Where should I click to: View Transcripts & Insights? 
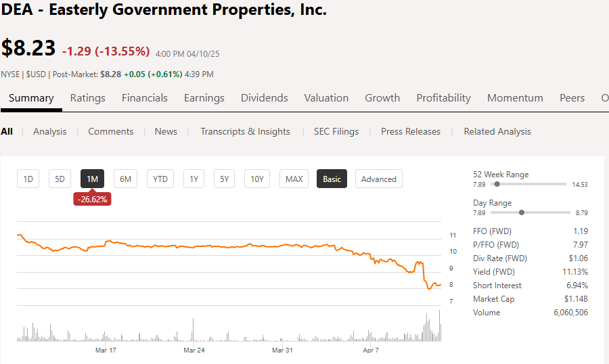pyautogui.click(x=245, y=132)
